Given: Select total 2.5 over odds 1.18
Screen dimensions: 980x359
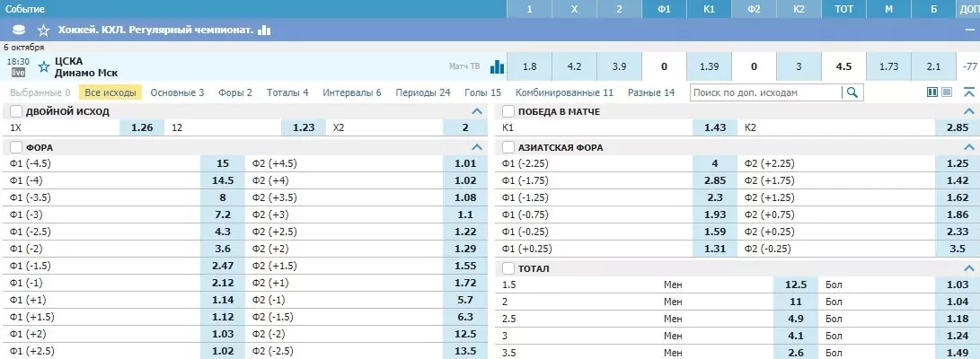Looking at the screenshot, I should coord(958,319).
